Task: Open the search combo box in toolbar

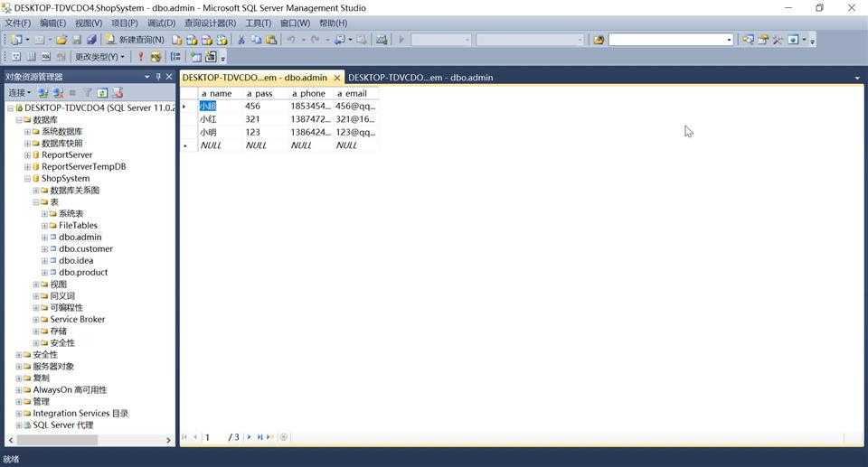Action: pyautogui.click(x=729, y=40)
